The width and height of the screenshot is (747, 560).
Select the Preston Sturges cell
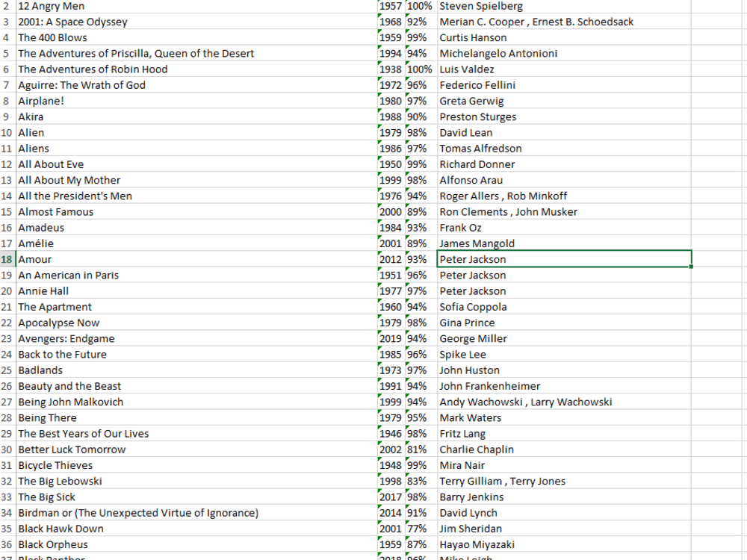[x=564, y=116]
